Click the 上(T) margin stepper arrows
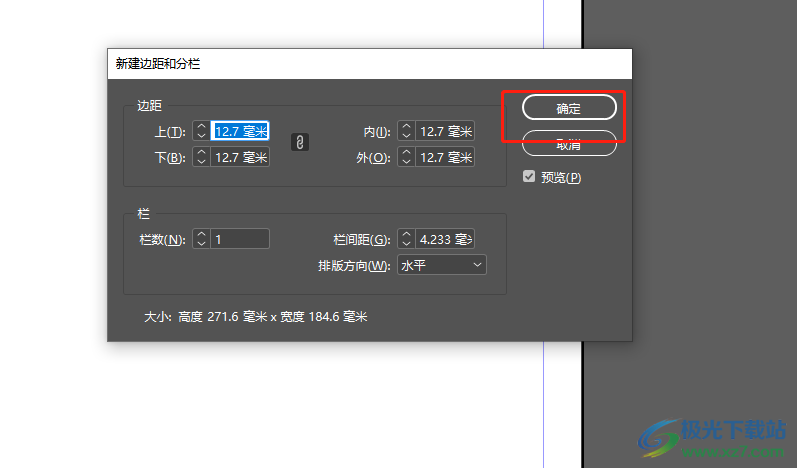 click(201, 131)
